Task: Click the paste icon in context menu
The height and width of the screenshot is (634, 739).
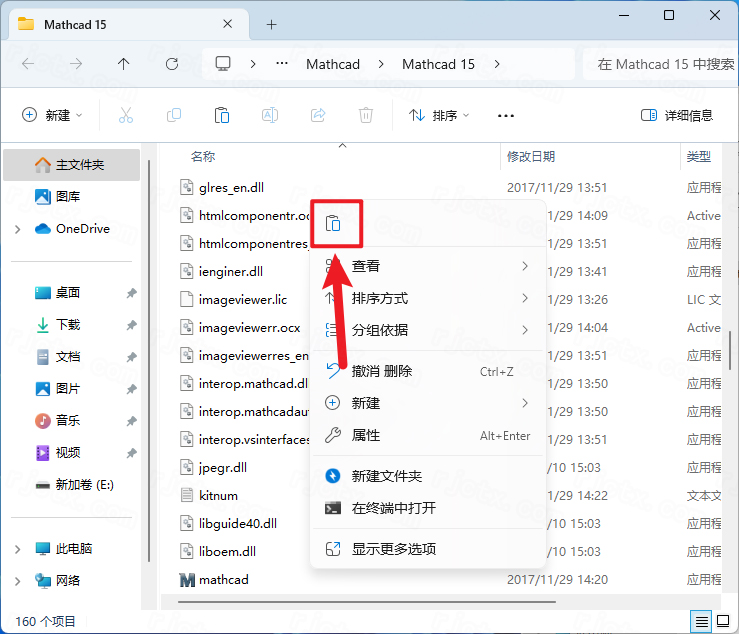Action: [335, 223]
